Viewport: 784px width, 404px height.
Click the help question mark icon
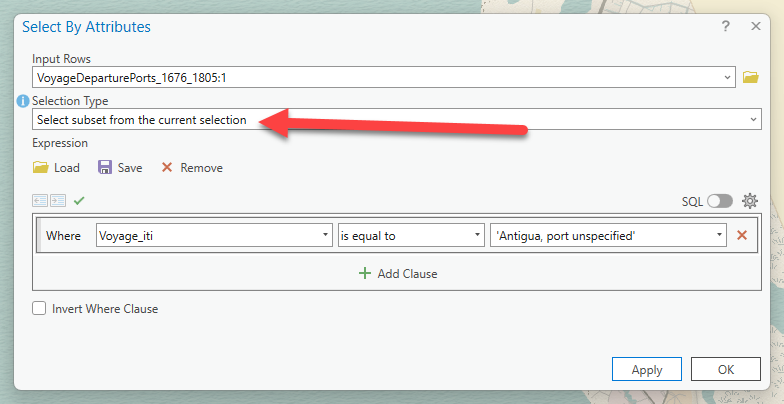(x=726, y=27)
